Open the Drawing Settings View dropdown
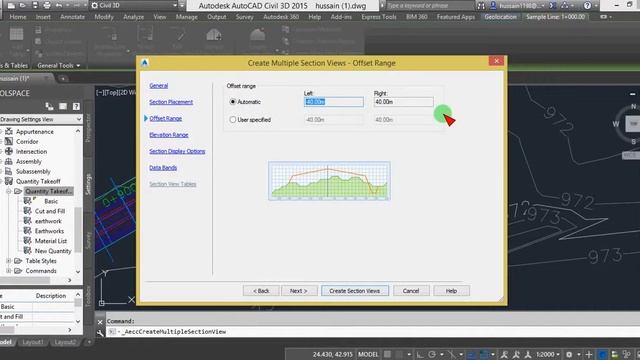 41,119
